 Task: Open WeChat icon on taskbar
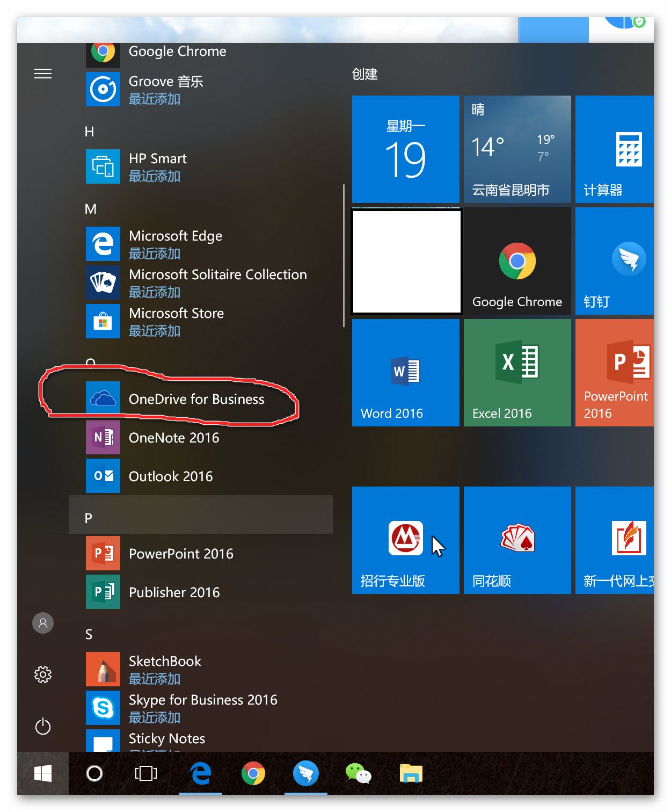[359, 773]
